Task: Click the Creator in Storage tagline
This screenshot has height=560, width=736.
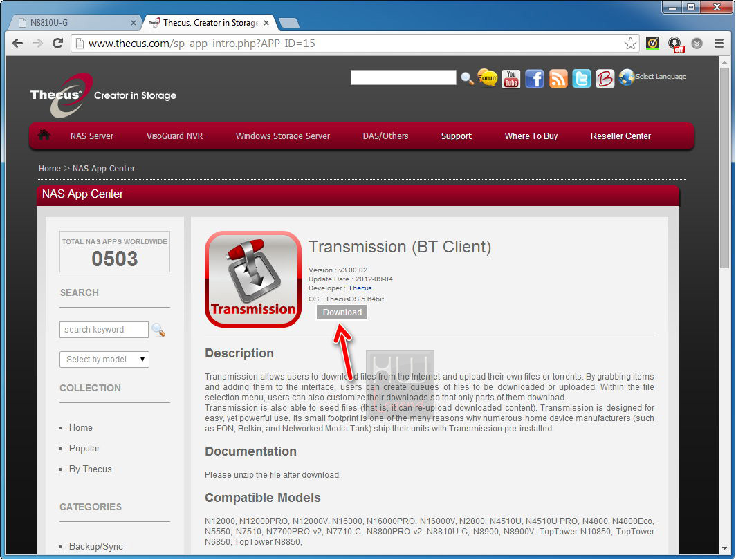Action: click(x=135, y=95)
